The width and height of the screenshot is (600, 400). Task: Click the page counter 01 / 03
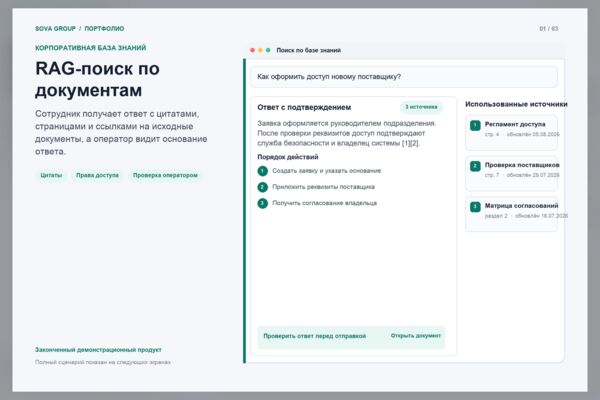point(549,29)
